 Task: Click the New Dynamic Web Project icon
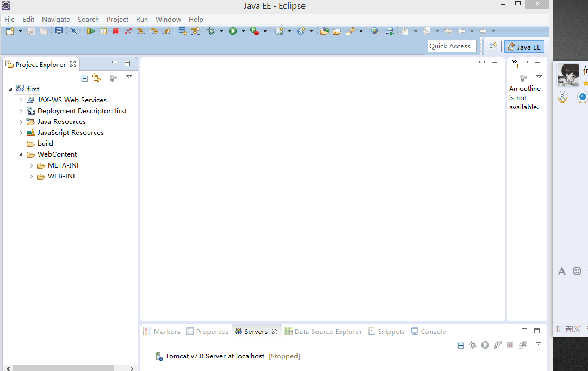click(x=280, y=31)
